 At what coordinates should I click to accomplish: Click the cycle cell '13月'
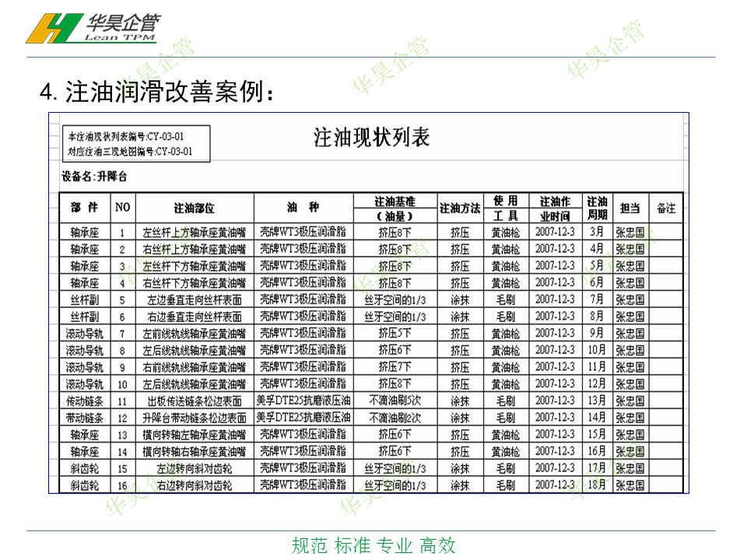click(x=597, y=401)
